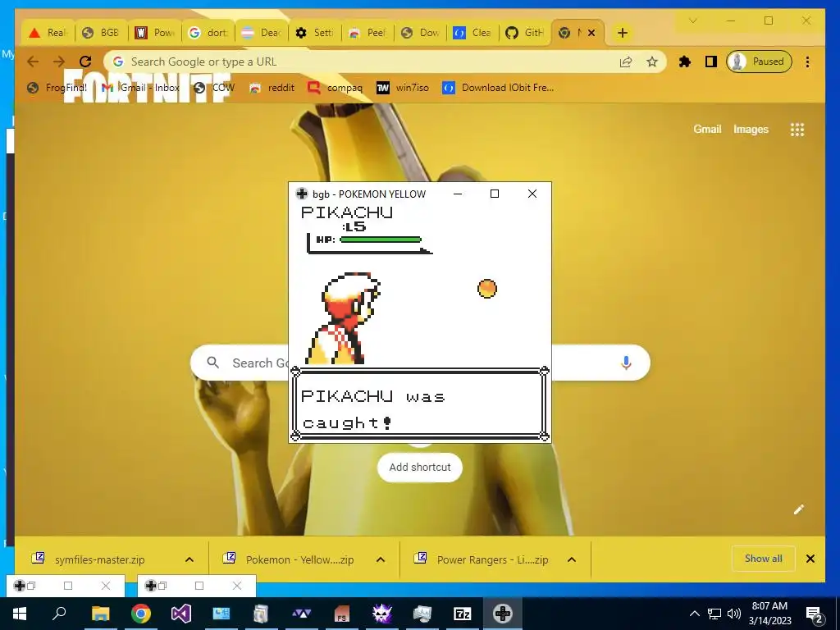Open the COW bookmark
This screenshot has height=630, width=840.
coord(214,87)
